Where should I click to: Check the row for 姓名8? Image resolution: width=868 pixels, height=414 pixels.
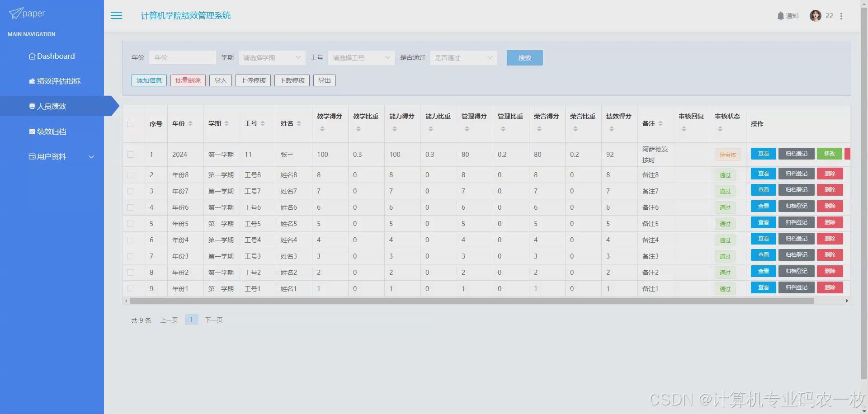pyautogui.click(x=130, y=175)
